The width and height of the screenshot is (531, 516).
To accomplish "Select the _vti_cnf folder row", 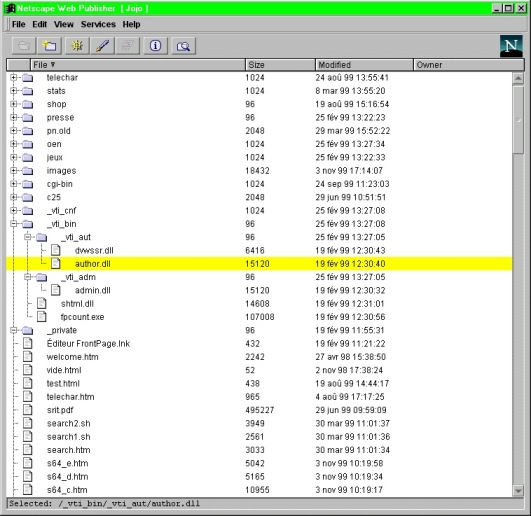I will point(259,211).
